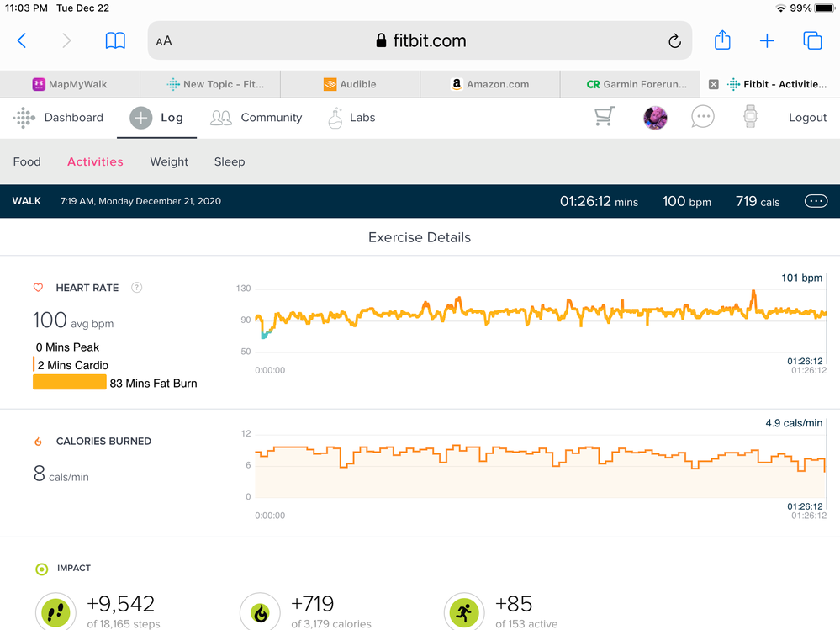This screenshot has width=840, height=630.
Task: Open the shopping cart icon
Action: click(605, 118)
